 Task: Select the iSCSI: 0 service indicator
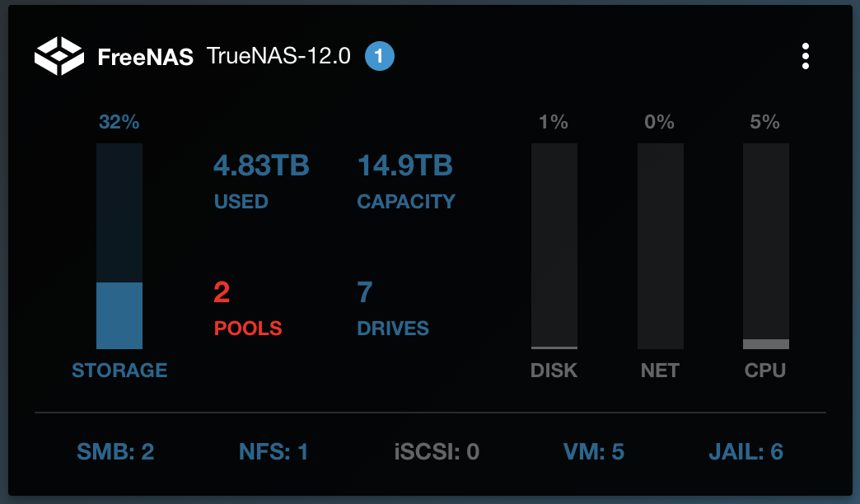(x=437, y=452)
